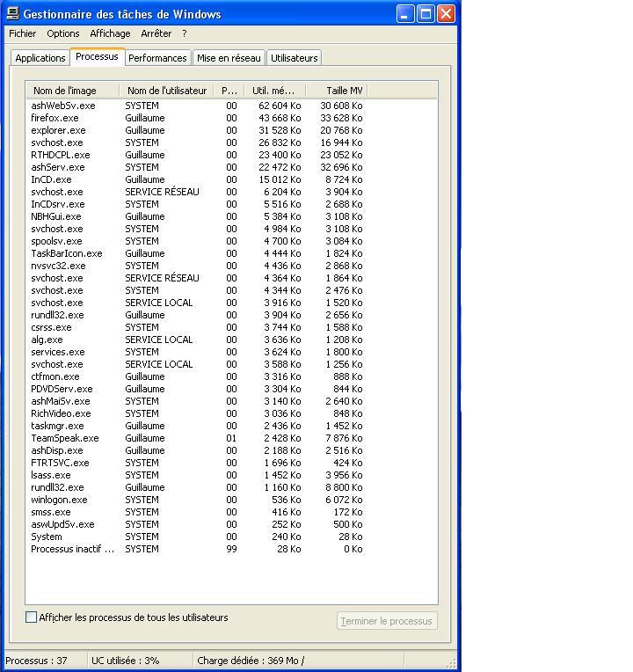Switch to the Performances tab
Screen dimensions: 633x672
click(x=157, y=58)
